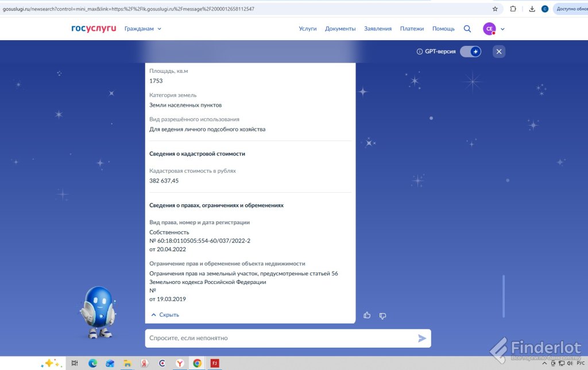Bookmark the page with star icon
The width and height of the screenshot is (588, 370).
pyautogui.click(x=495, y=9)
